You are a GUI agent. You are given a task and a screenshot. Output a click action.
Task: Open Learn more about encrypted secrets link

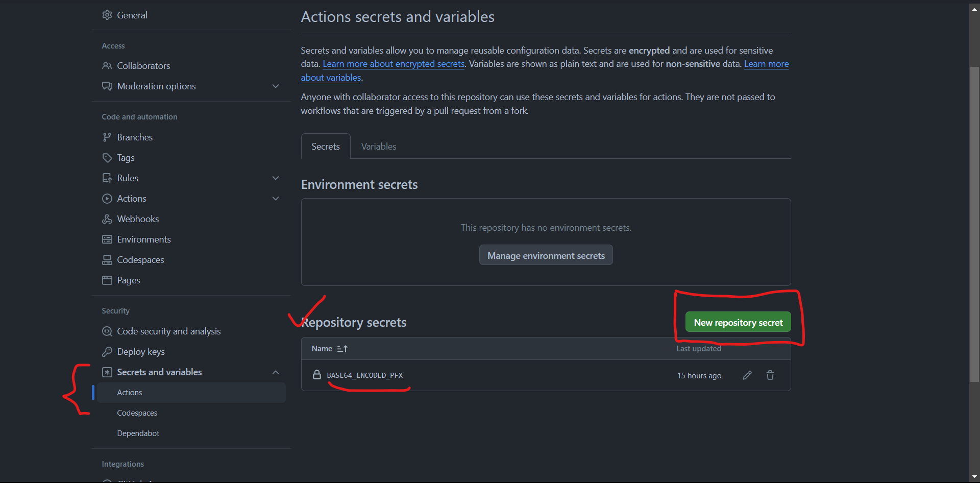[x=394, y=64]
